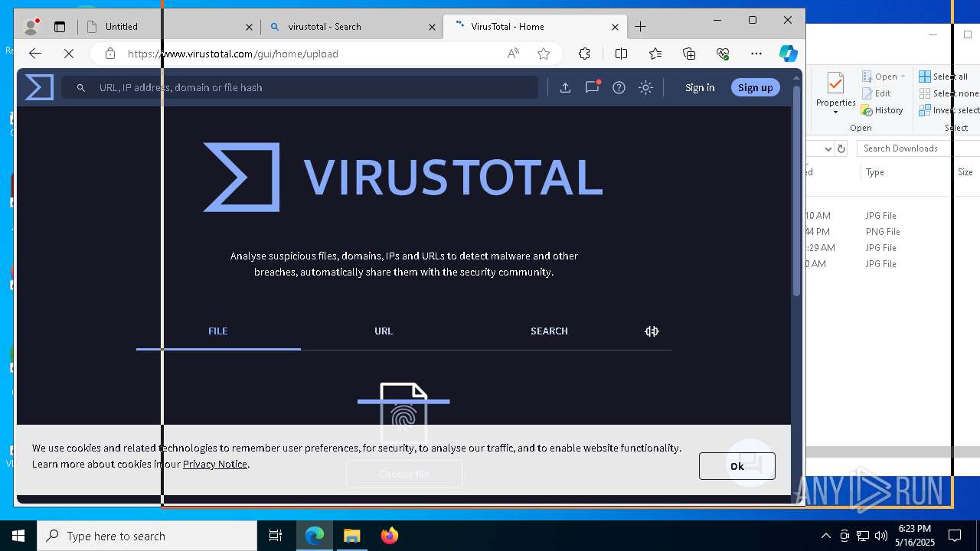
Task: Select the FILE tab
Action: tap(218, 331)
